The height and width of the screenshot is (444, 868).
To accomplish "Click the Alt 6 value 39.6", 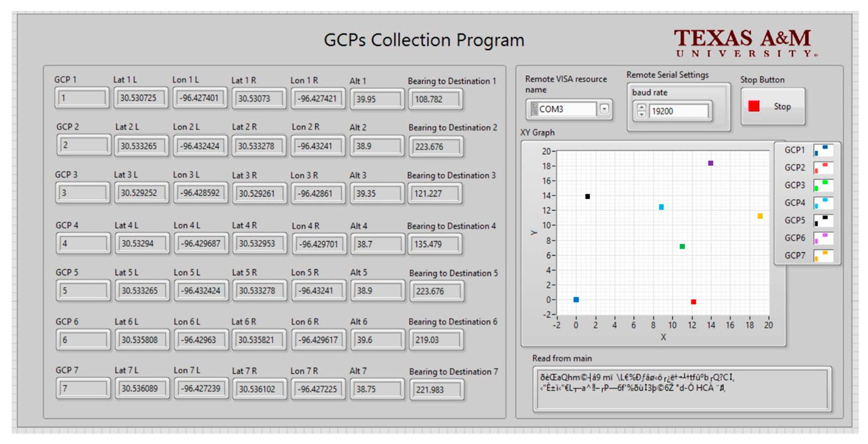I will pyautogui.click(x=378, y=340).
